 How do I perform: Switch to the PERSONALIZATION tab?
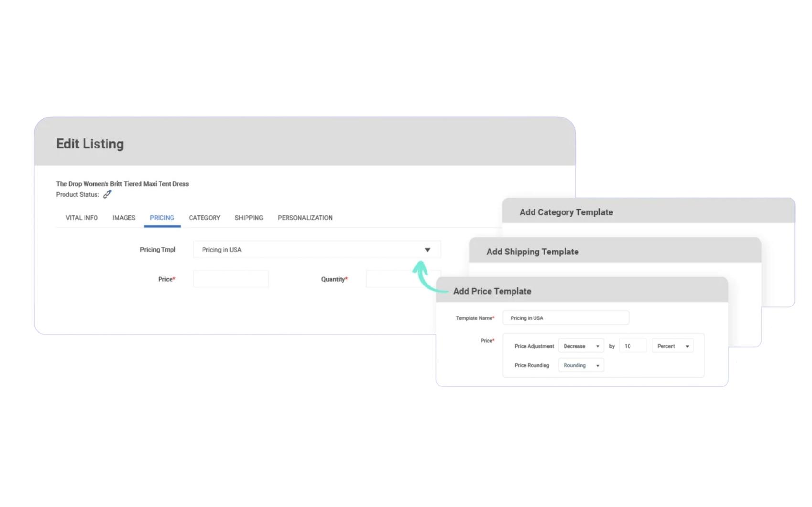(305, 218)
